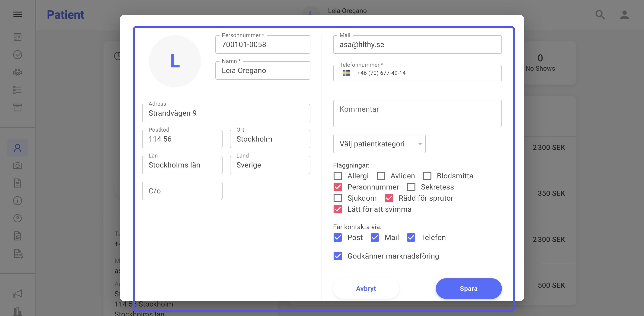Open the info circle sidebar icon

(17, 201)
